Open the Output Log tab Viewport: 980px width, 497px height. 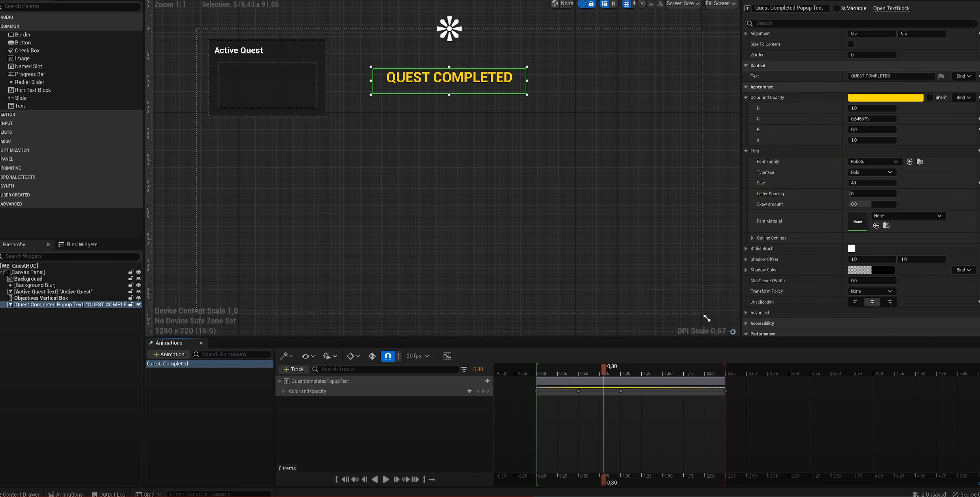click(109, 494)
